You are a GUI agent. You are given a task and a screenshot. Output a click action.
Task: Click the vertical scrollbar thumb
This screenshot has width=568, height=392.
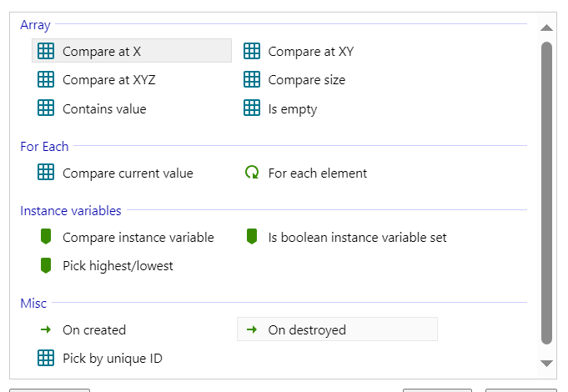pos(546,193)
